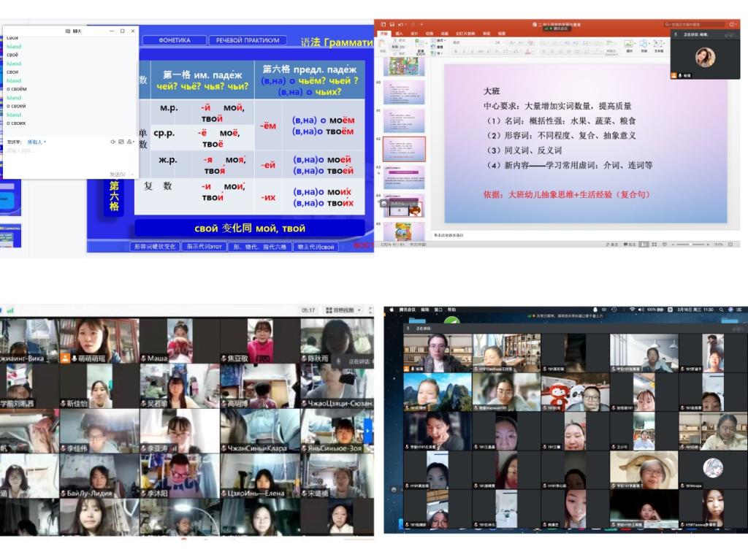Click the mic icon beside Маша's name

(144, 358)
